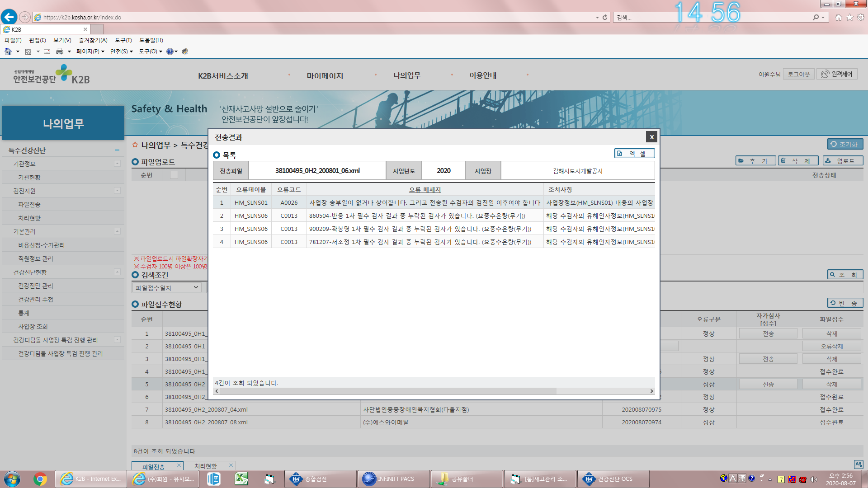Open the 도구(T) menu

tap(123, 40)
